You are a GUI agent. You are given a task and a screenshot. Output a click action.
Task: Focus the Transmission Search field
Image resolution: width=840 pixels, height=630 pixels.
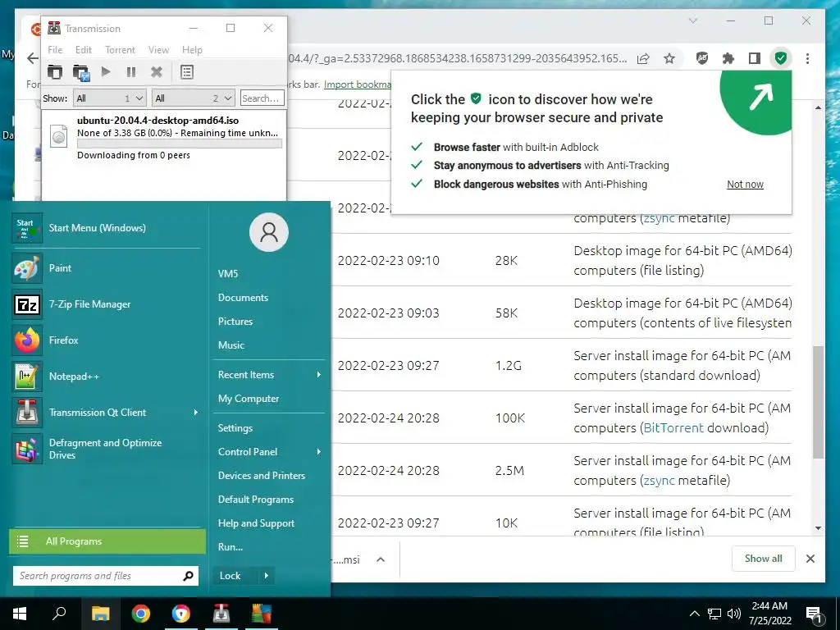pyautogui.click(x=262, y=98)
